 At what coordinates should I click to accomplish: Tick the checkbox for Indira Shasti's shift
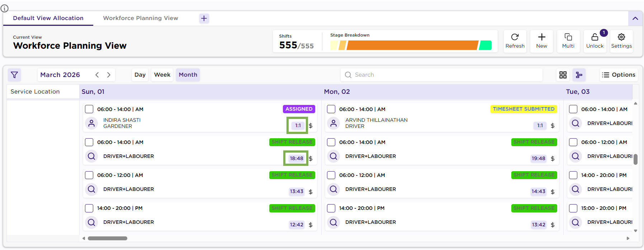pyautogui.click(x=89, y=109)
